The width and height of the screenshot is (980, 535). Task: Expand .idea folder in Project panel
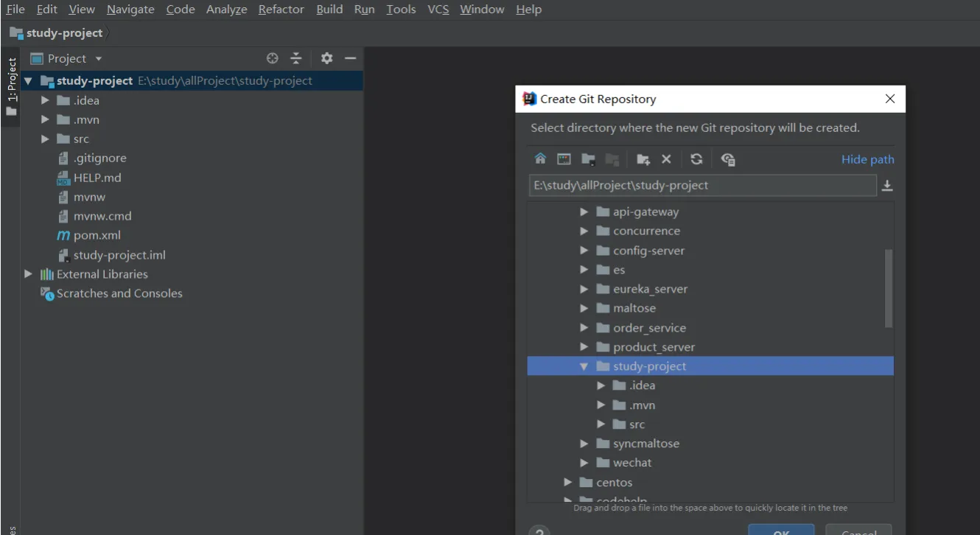[x=46, y=100]
